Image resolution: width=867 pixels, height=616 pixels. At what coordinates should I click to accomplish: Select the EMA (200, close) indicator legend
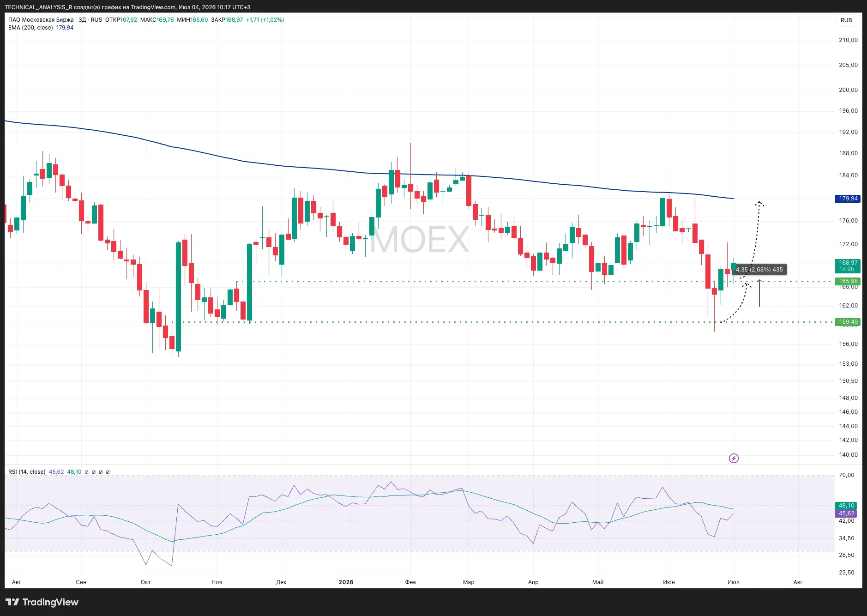[x=30, y=28]
